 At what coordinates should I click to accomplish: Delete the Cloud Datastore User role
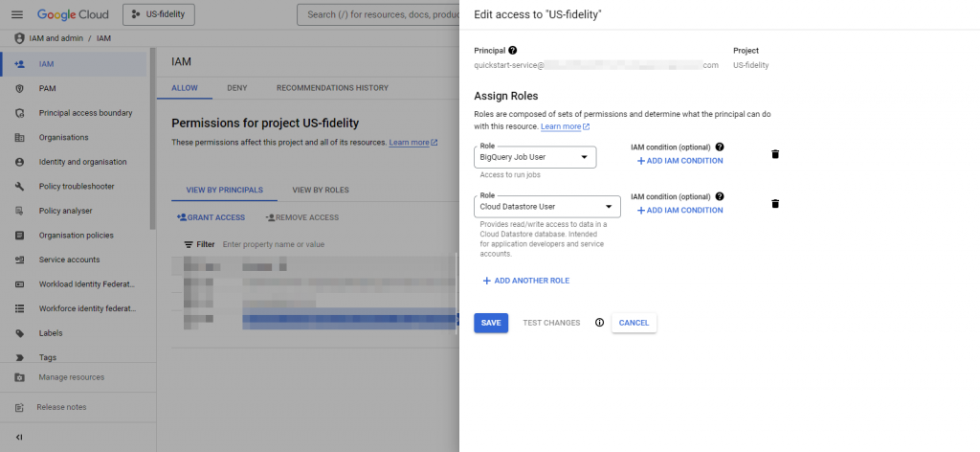click(775, 203)
